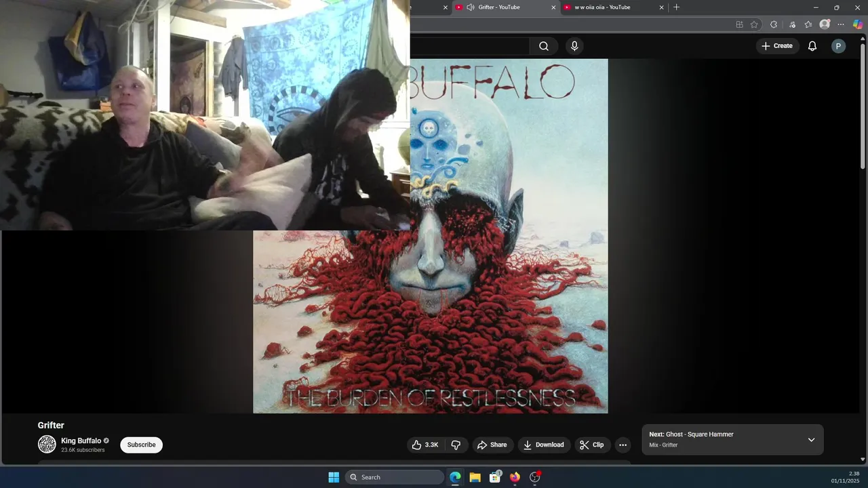The image size is (868, 488).
Task: Open Microsoft Store from taskbar
Action: (x=495, y=477)
